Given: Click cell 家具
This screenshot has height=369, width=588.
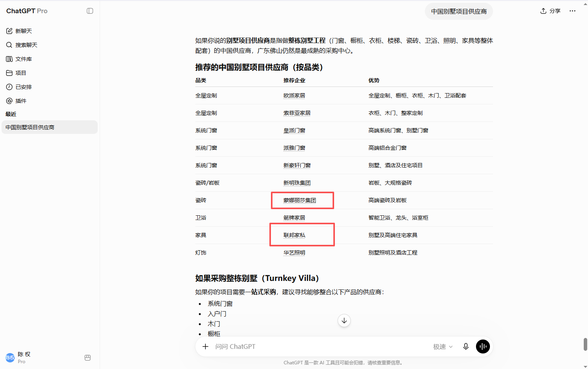Looking at the screenshot, I should (x=201, y=235).
